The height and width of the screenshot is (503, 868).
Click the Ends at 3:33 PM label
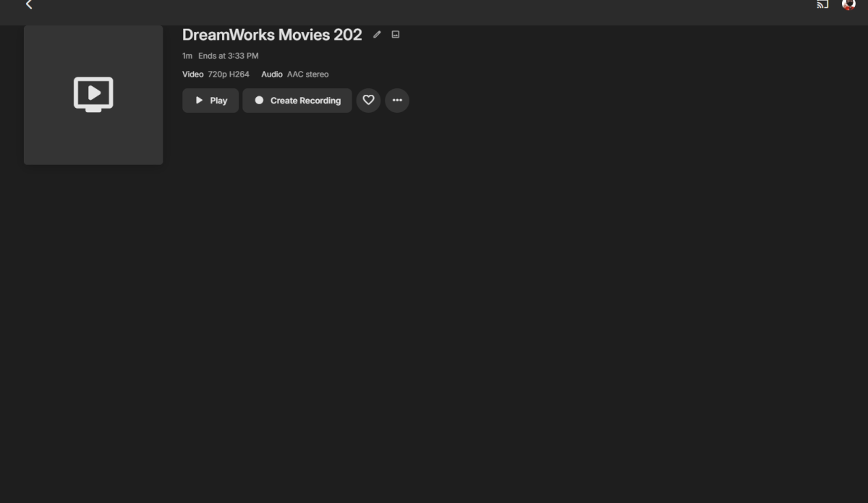pos(229,56)
